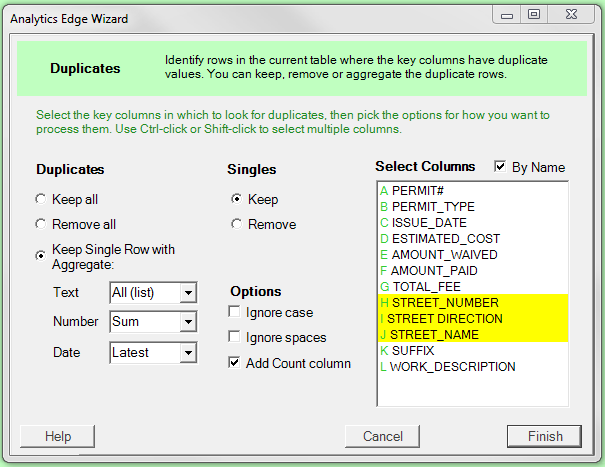This screenshot has width=605, height=467.
Task: Enable the 'Ignore case' checkbox
Action: (233, 313)
